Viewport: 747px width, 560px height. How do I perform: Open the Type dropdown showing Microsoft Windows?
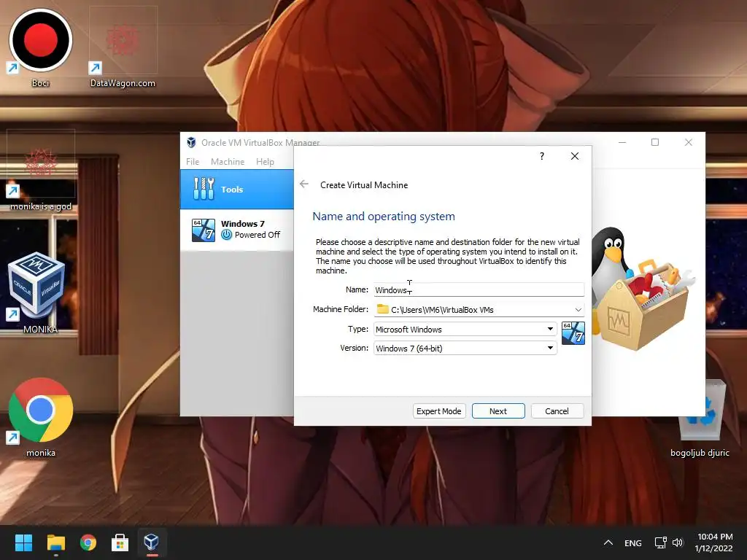(465, 329)
